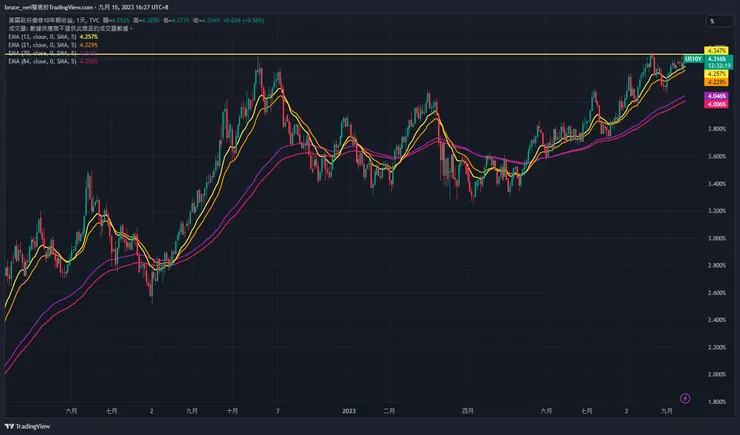The height and width of the screenshot is (435, 740).
Task: Click the 2.000% price axis label
Action: pyautogui.click(x=716, y=375)
